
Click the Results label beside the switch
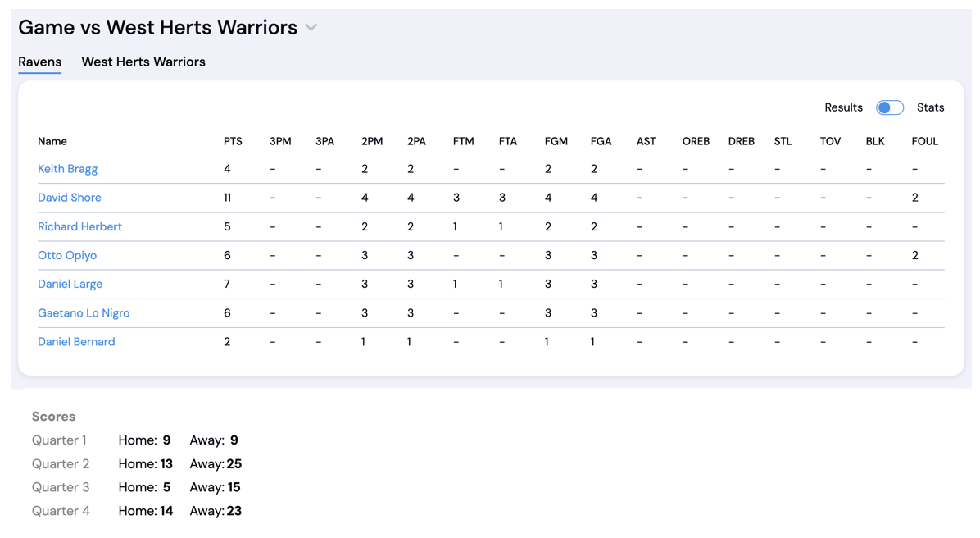tap(843, 107)
